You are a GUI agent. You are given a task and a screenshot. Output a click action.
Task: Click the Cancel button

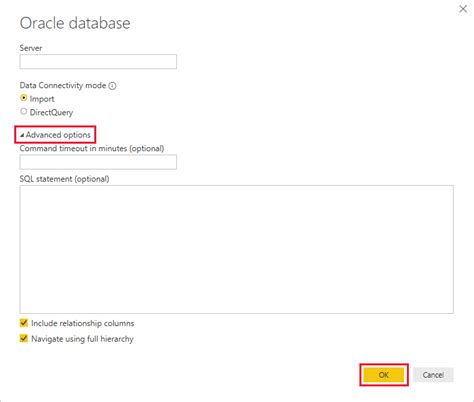coord(433,375)
